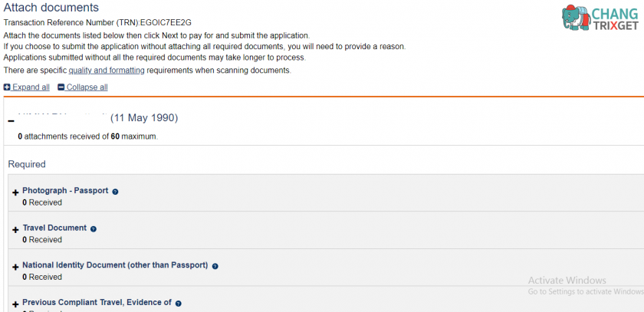This screenshot has width=644, height=312.
Task: Expand the National Identity Document section
Action: (x=16, y=268)
